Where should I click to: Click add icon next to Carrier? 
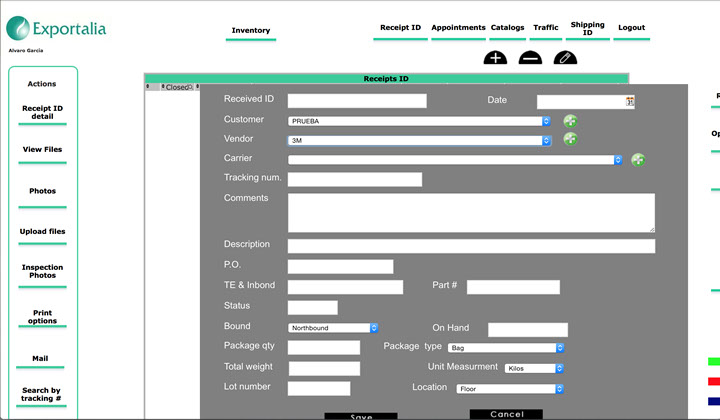click(x=638, y=159)
